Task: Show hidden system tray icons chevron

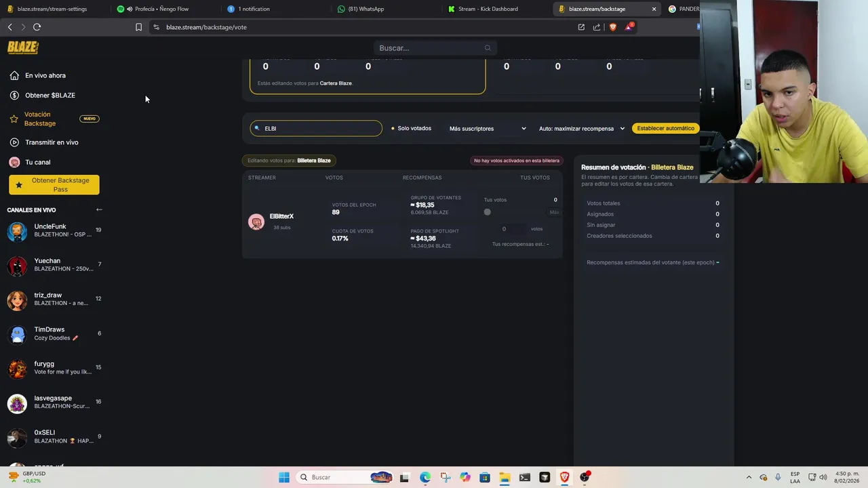Action: pos(749,477)
